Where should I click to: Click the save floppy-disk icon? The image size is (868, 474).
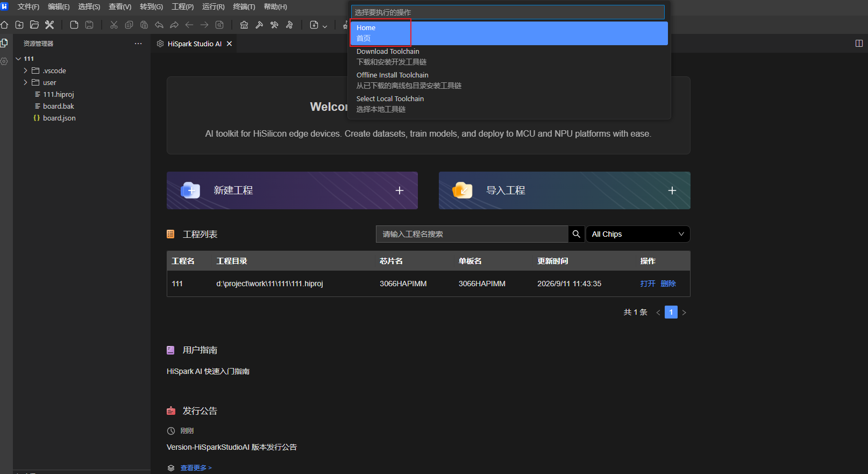pos(89,25)
